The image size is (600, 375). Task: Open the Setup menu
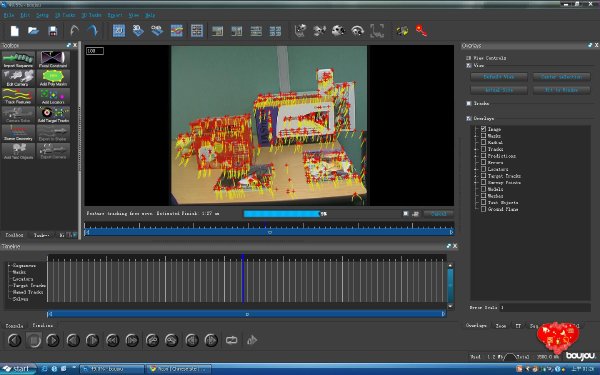[x=42, y=15]
